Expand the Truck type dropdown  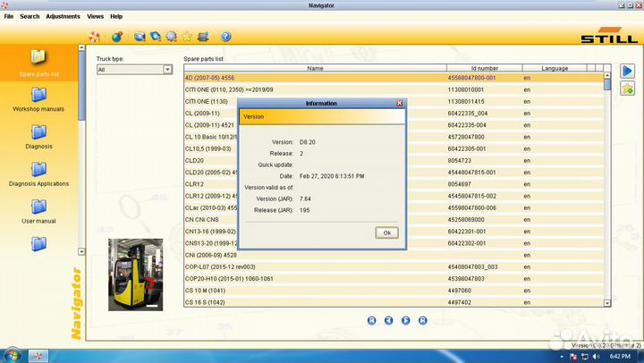click(x=167, y=69)
